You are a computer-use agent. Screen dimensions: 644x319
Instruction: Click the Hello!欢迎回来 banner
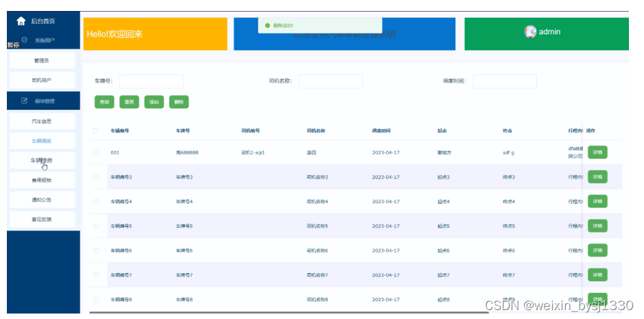155,34
